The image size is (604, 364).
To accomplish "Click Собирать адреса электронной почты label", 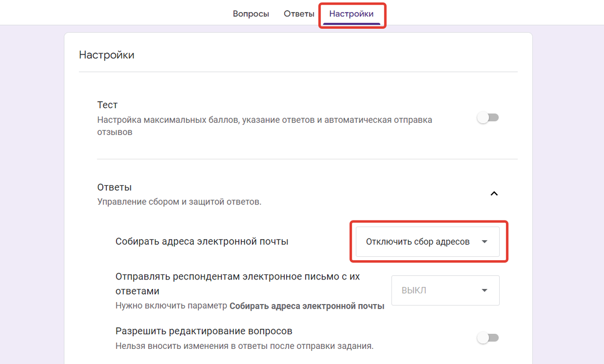I will coord(202,242).
